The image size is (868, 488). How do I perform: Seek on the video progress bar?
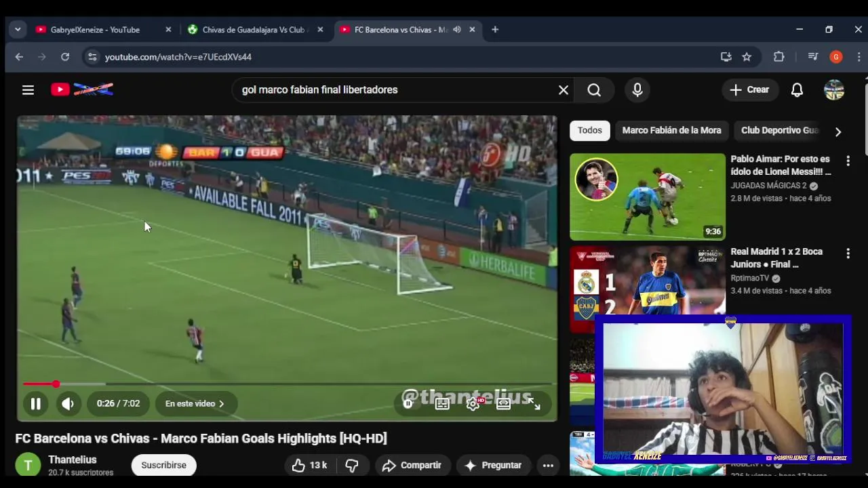tap(287, 384)
